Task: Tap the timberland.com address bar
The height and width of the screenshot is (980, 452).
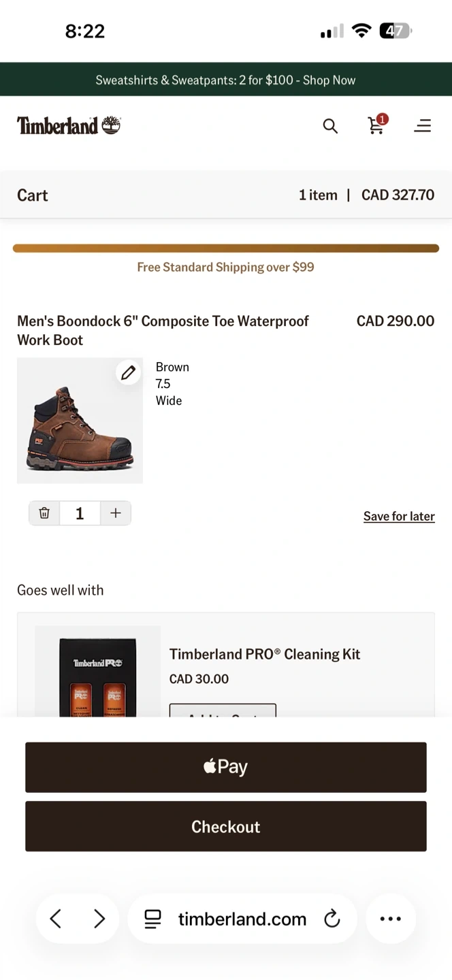Action: [x=242, y=919]
